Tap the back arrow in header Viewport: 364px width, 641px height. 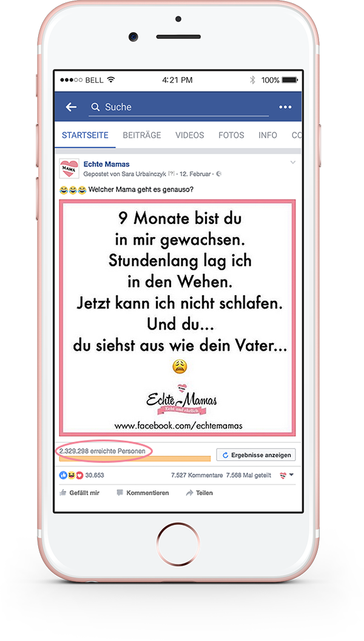71,107
